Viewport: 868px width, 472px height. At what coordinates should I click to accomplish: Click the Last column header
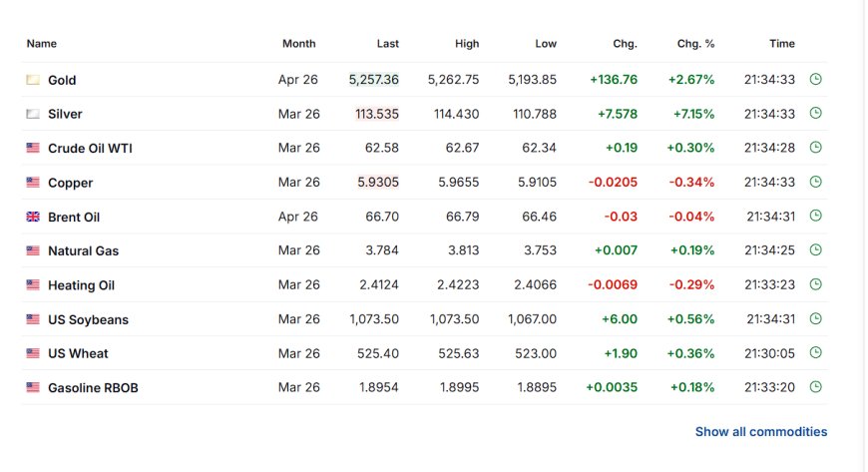pos(387,43)
